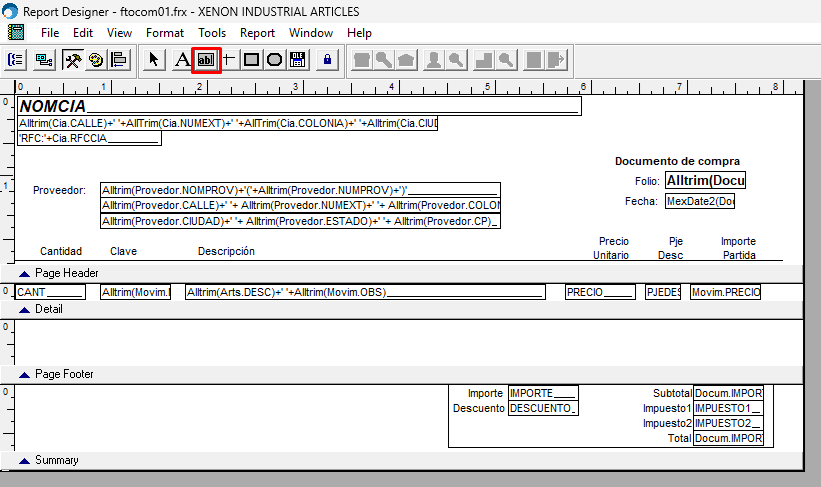
Task: Select the 'Folio:' label
Action: (647, 181)
